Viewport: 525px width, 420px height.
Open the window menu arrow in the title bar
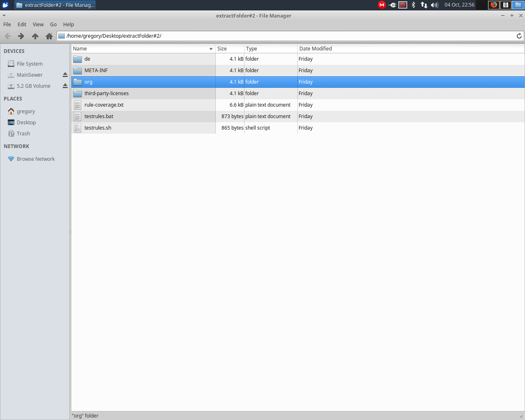4,16
